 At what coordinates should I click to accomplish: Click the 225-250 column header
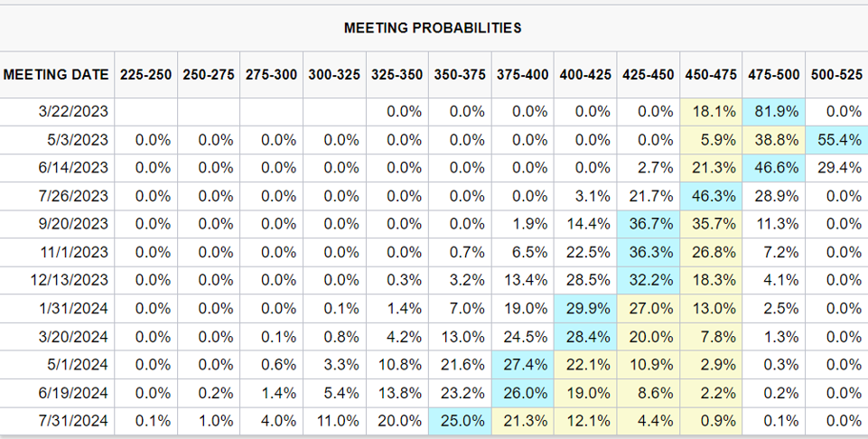coord(146,75)
